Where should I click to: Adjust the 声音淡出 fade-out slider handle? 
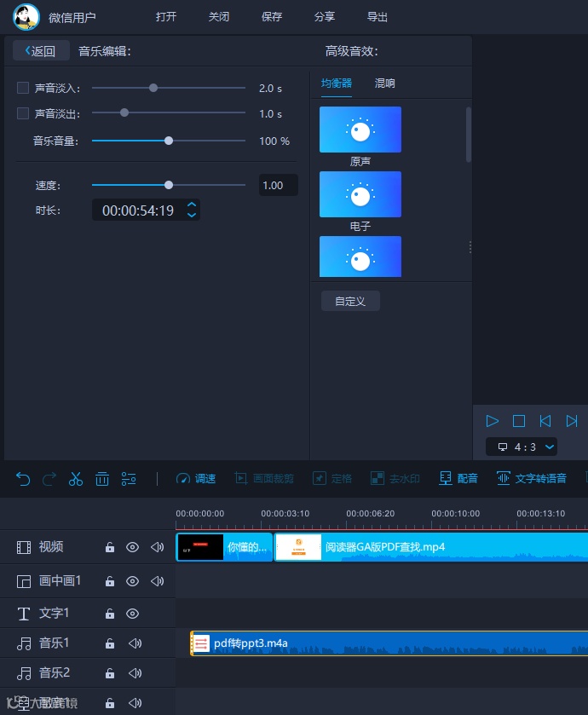124,112
